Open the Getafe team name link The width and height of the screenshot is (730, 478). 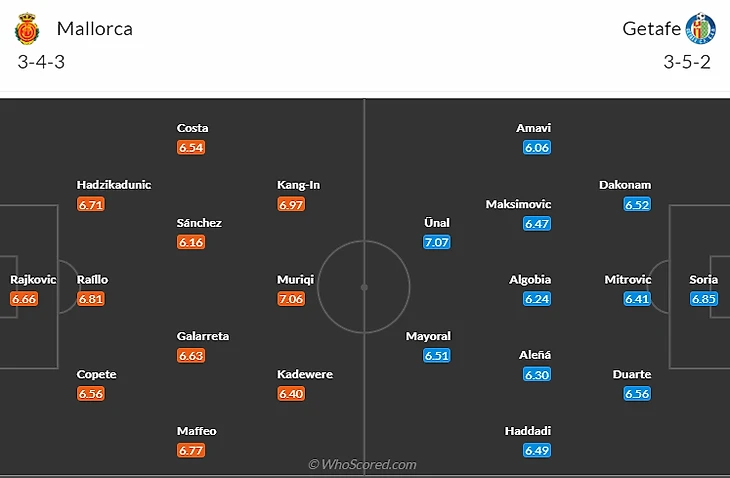[649, 29]
